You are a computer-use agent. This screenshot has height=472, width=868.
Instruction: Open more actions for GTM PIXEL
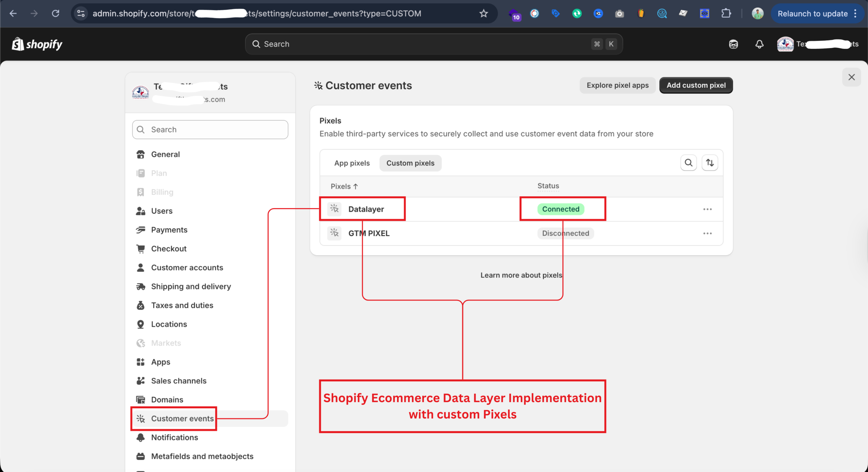click(x=707, y=233)
